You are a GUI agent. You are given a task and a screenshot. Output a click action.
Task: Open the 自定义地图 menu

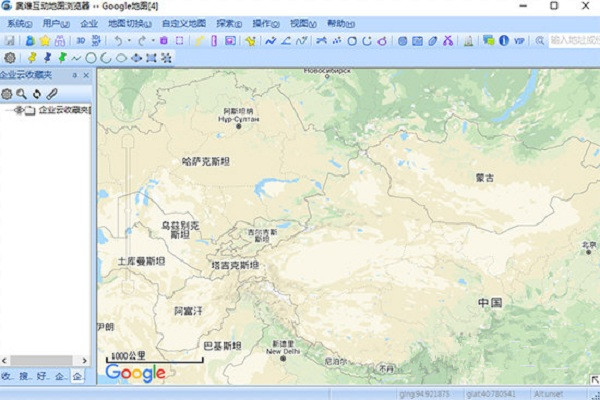pyautogui.click(x=183, y=22)
